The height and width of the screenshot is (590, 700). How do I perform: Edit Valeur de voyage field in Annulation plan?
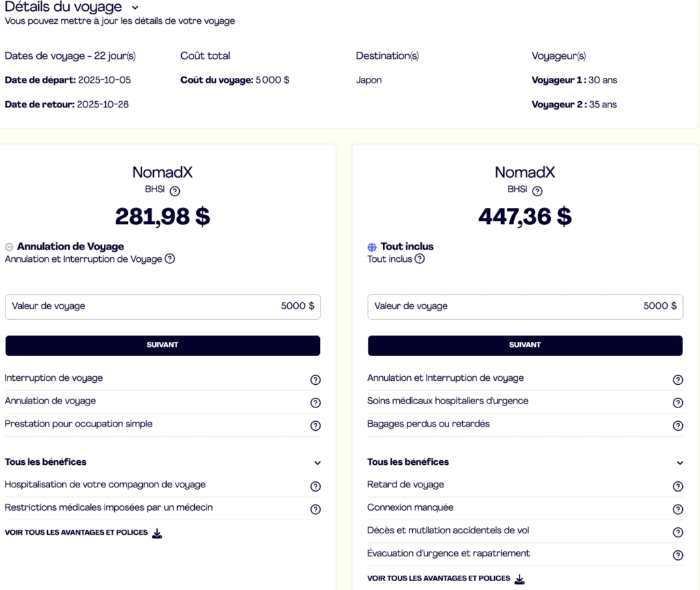click(163, 306)
